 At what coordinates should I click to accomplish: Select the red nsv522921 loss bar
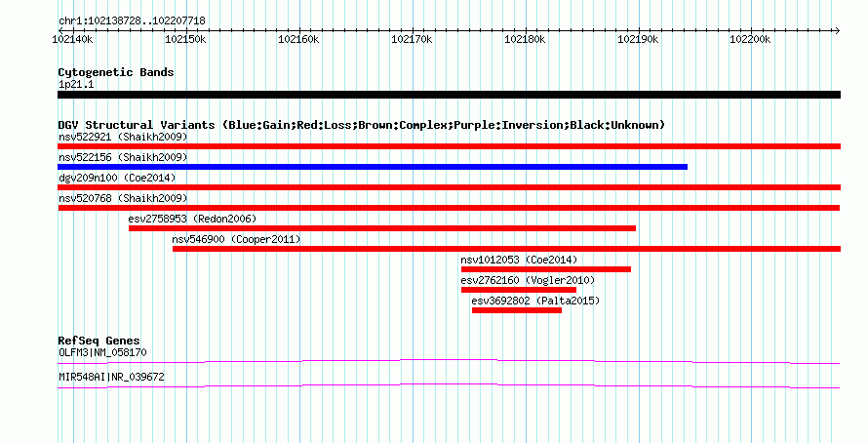coord(449,146)
